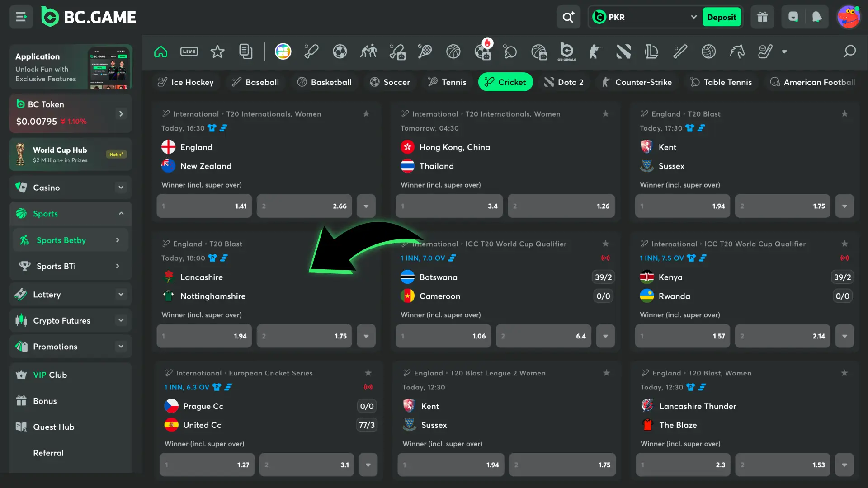Image resolution: width=868 pixels, height=488 pixels.
Task: Favorite the Hong Kong vs Thailand match
Action: click(x=605, y=114)
